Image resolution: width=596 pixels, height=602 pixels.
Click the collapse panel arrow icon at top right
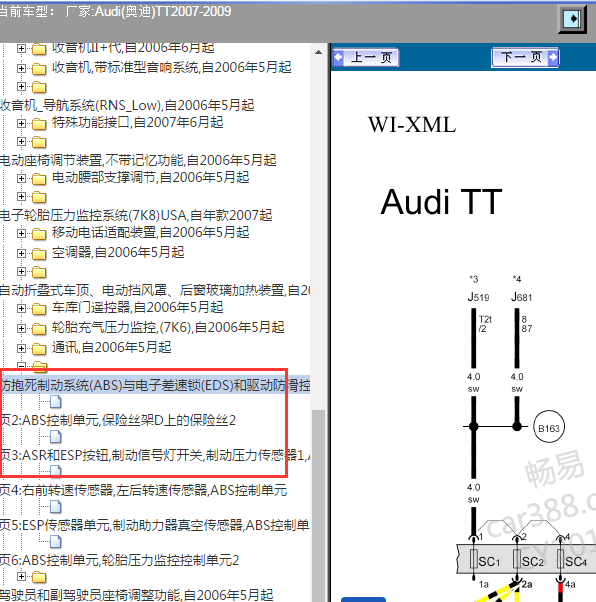pyautogui.click(x=572, y=18)
